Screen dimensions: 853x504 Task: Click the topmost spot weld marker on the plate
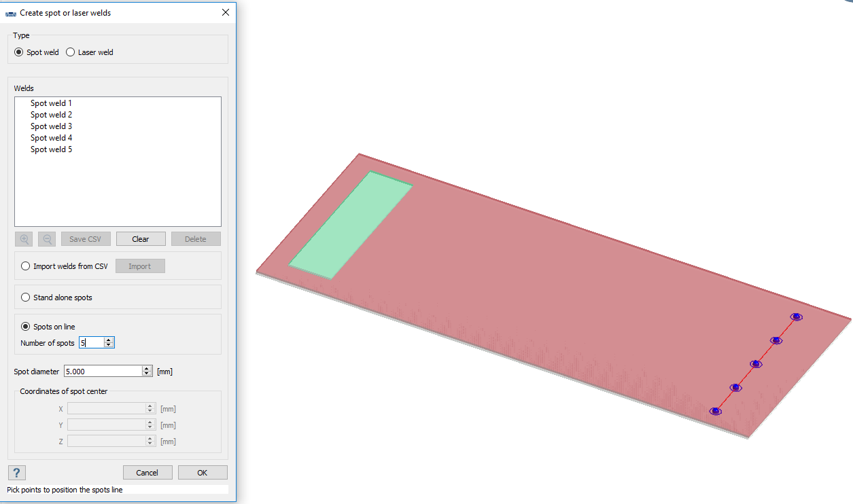(x=796, y=317)
